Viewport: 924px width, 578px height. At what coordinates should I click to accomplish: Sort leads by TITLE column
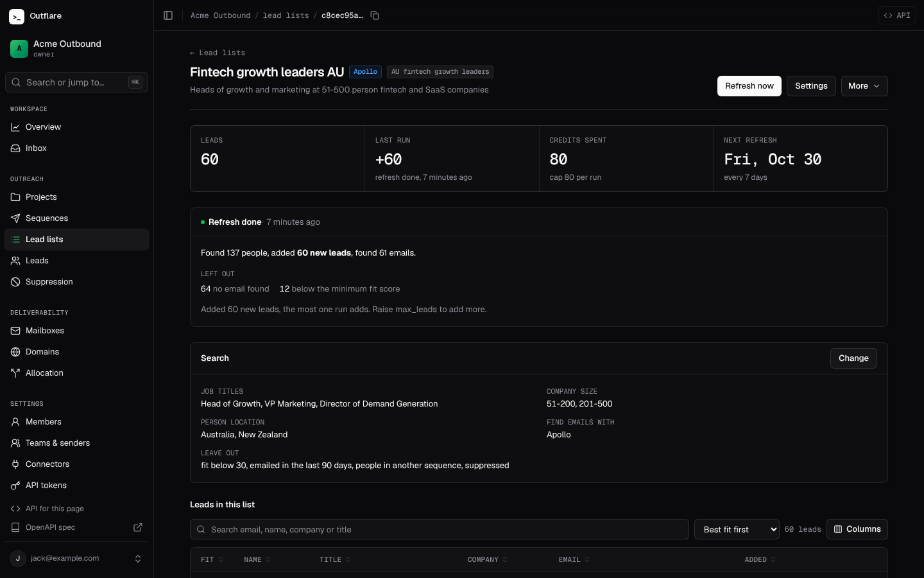[335, 560]
